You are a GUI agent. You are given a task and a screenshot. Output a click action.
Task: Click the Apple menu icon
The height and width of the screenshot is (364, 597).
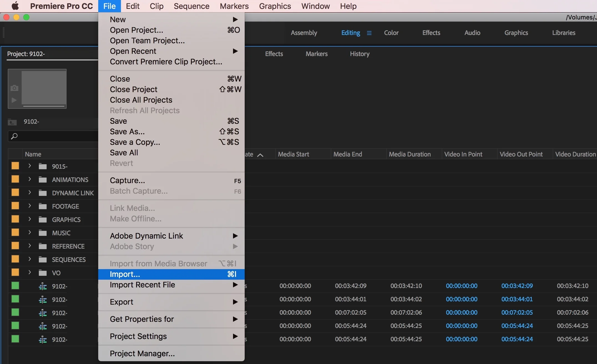(15, 6)
